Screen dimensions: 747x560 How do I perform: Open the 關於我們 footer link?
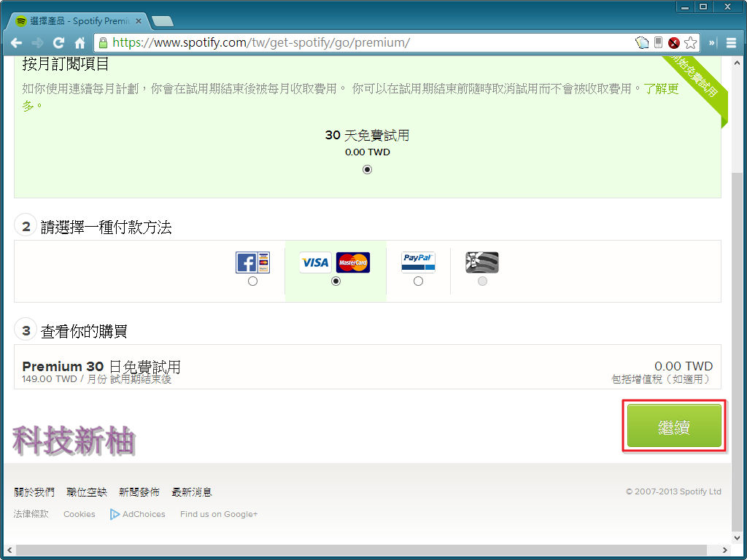tap(34, 492)
